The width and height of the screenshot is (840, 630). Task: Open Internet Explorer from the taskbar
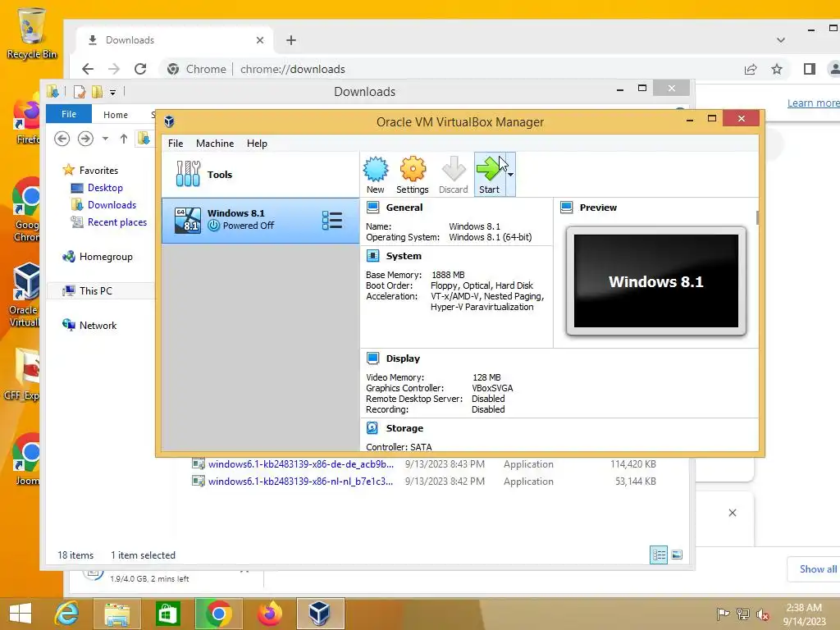pos(67,614)
